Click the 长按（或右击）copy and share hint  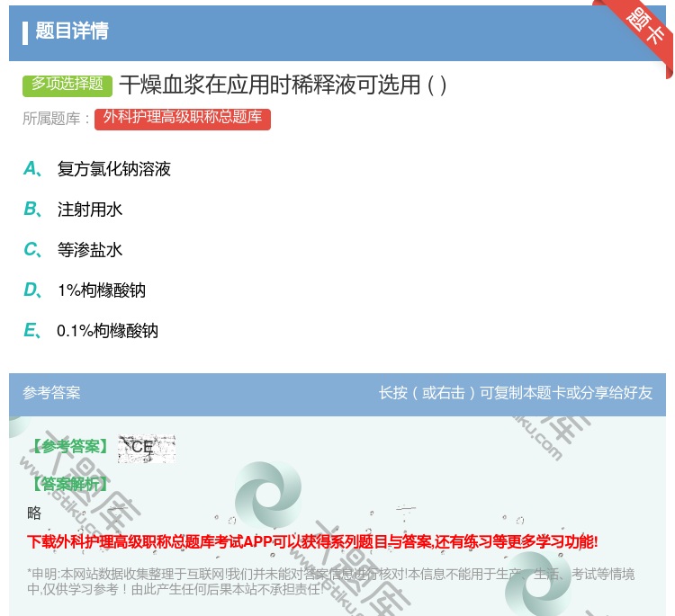tap(515, 393)
